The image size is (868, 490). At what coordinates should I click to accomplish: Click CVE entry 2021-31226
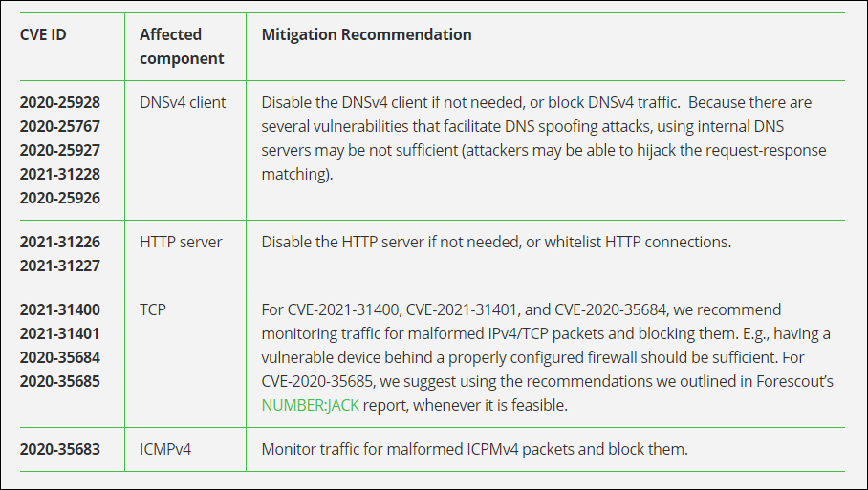click(60, 242)
